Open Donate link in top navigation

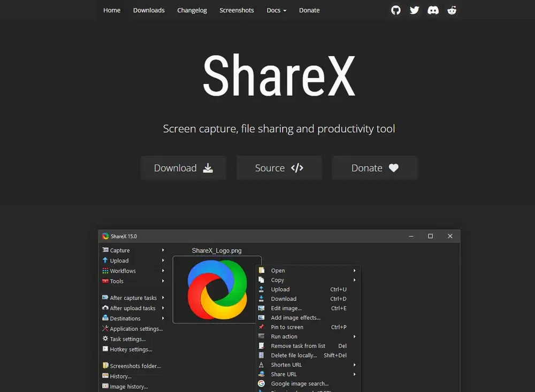[309, 10]
